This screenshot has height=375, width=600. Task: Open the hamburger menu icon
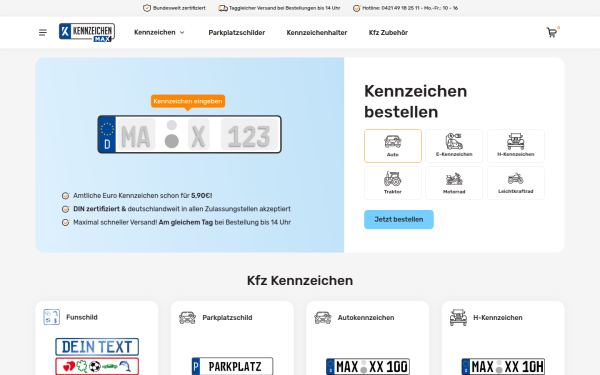pyautogui.click(x=43, y=33)
